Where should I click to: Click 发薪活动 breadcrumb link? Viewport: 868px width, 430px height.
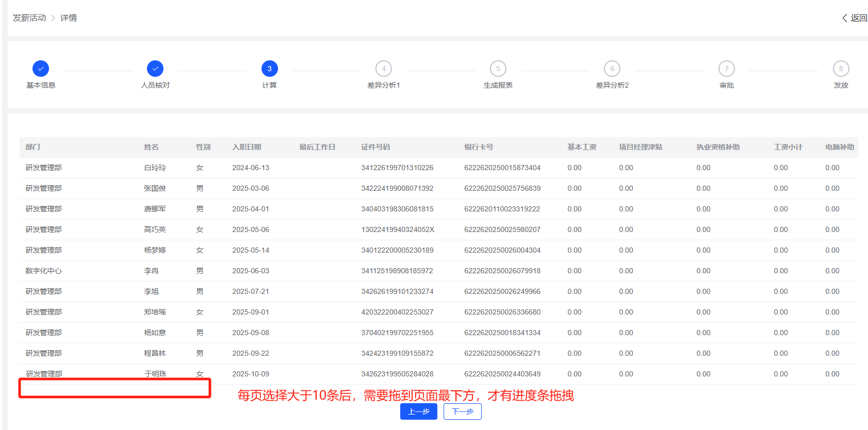29,18
